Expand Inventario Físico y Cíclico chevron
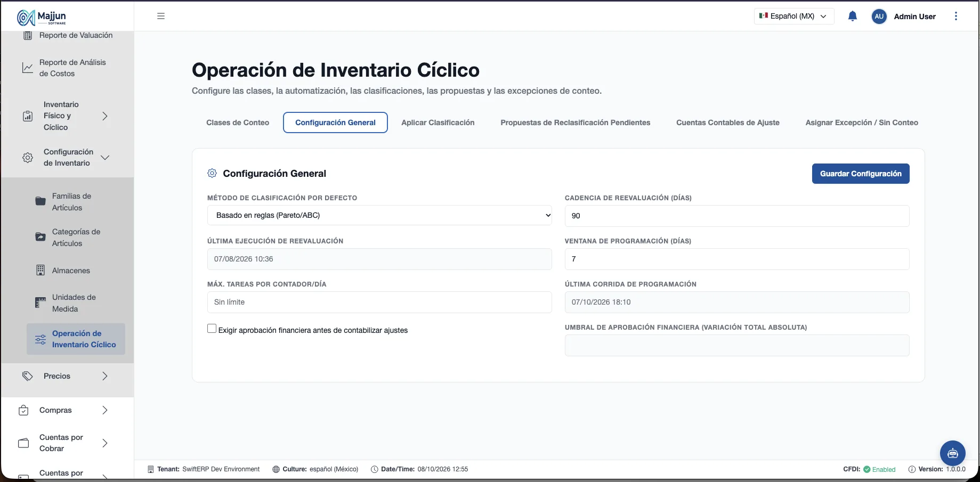This screenshot has width=980, height=482. 105,116
